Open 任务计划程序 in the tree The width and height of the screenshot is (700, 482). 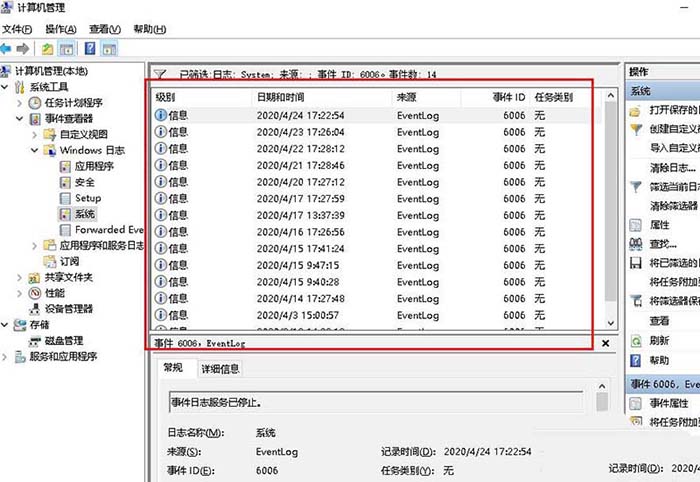74,103
